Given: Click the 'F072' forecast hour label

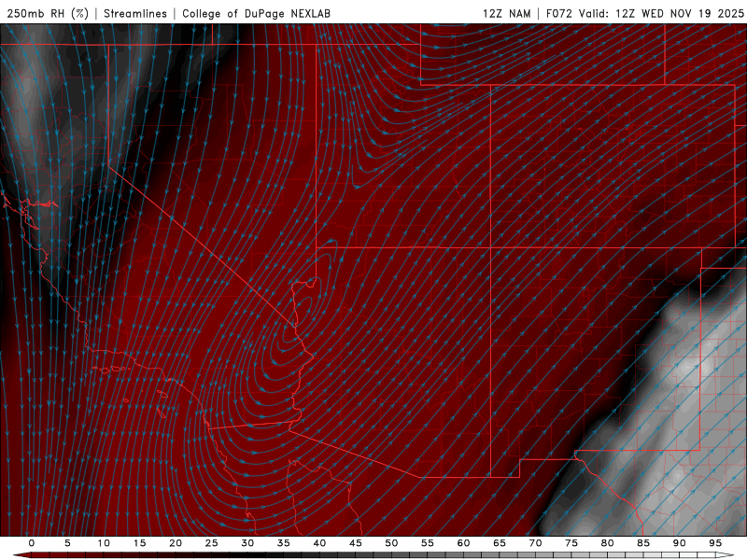Looking at the screenshot, I should (559, 13).
